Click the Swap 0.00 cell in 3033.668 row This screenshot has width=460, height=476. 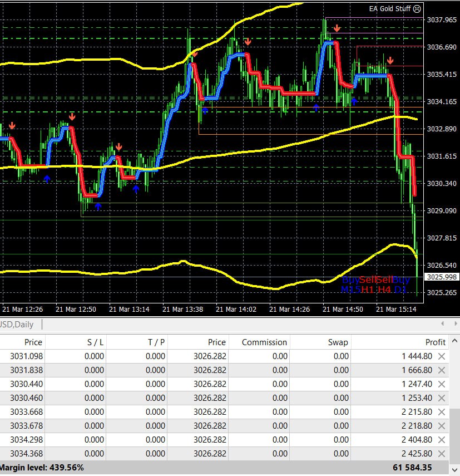coord(341,411)
